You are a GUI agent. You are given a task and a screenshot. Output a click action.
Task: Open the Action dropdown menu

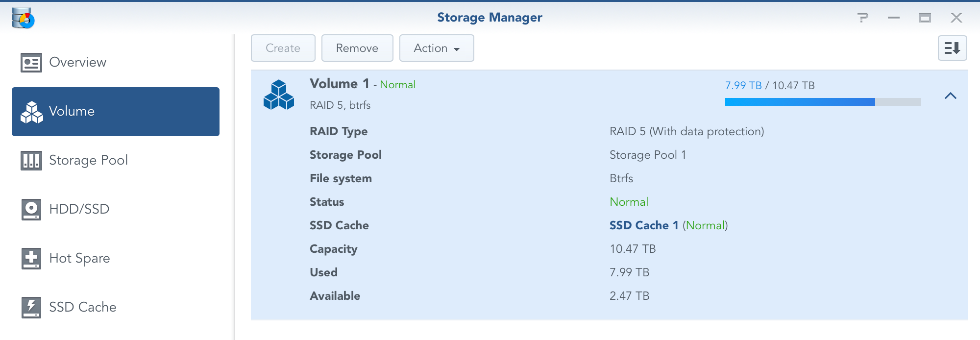click(x=437, y=48)
